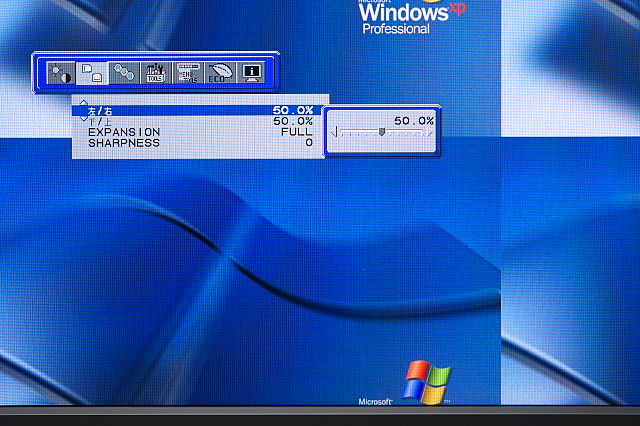640x426 pixels.
Task: Click the right arrow end of slider
Action: point(430,131)
